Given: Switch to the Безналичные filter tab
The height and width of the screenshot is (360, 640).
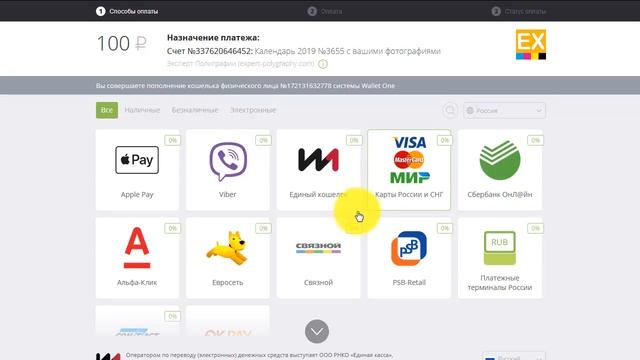Looking at the screenshot, I should (195, 110).
